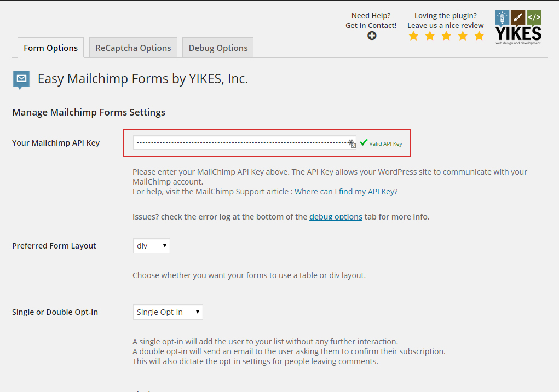Click the 'Your Mailchimp API Key' label
Viewport: 559px width, 392px height.
56,143
